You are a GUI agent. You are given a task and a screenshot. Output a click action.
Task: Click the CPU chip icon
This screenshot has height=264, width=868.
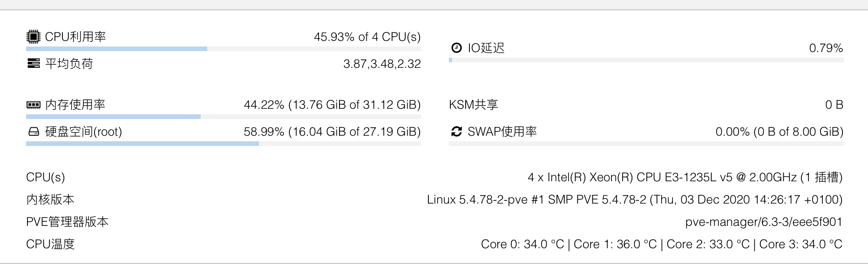[x=33, y=37]
